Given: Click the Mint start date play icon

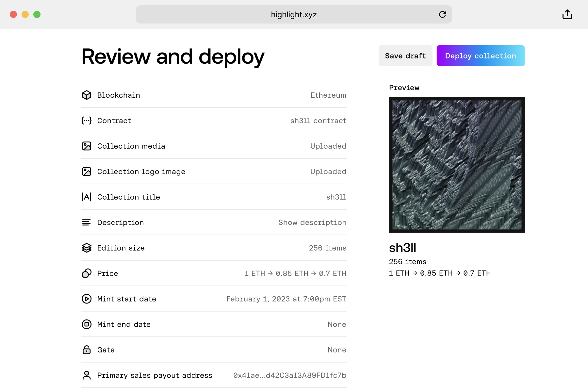Looking at the screenshot, I should pos(87,299).
